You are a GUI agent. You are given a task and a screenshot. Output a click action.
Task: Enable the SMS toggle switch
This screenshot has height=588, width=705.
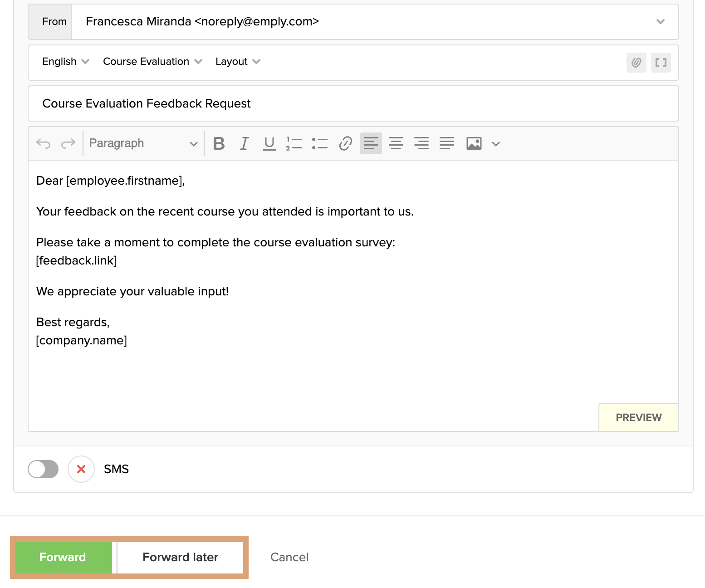click(43, 469)
